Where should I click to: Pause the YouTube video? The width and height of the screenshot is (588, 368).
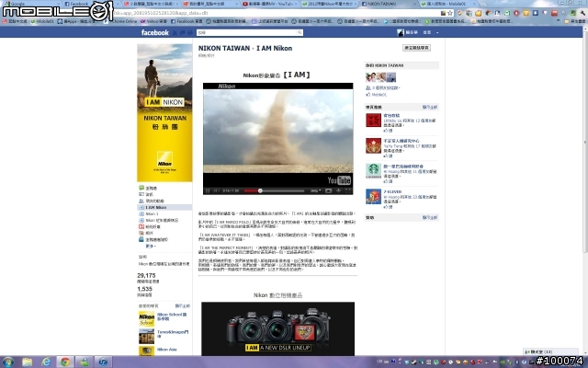[x=208, y=190]
